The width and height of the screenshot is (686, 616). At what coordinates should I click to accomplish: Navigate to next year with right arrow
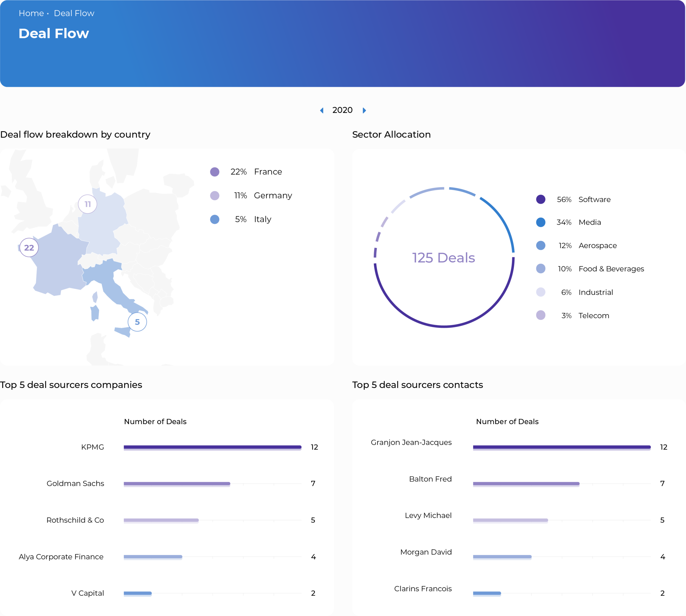(364, 110)
